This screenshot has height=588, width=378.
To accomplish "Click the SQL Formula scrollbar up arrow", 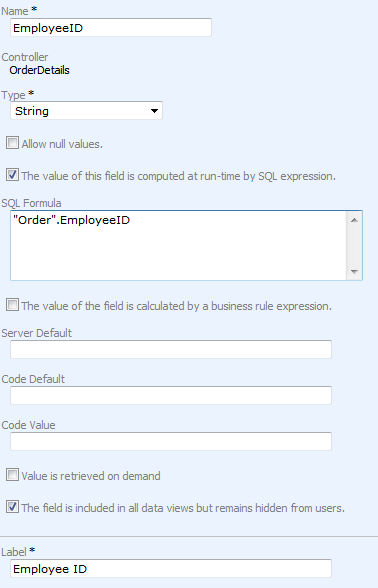I will [x=354, y=220].
